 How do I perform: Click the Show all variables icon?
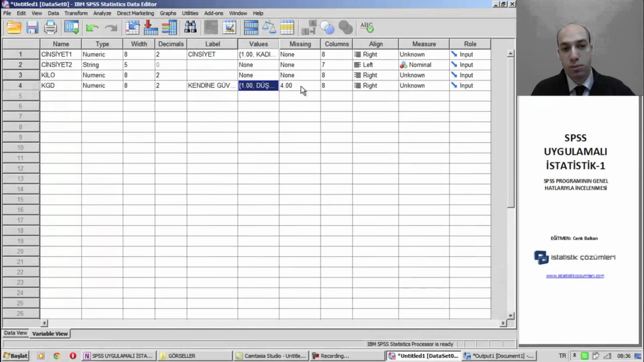(x=345, y=27)
